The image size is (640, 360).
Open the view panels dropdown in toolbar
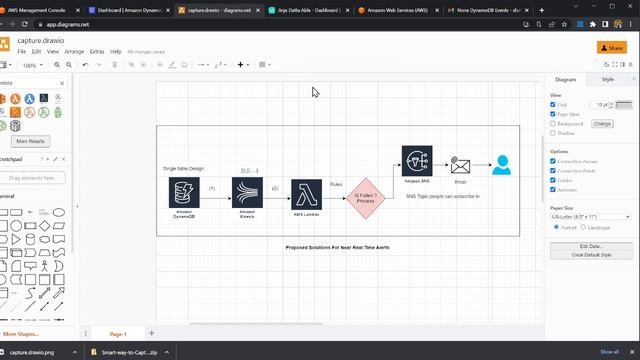tap(6, 65)
